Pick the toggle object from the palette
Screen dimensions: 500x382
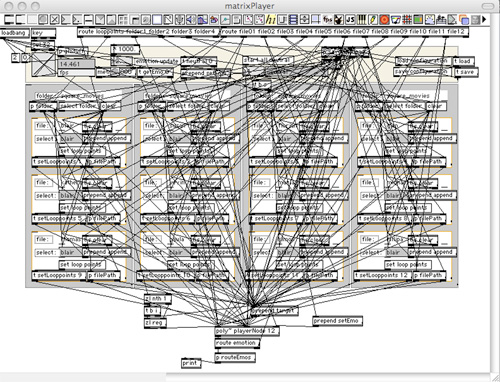pos(54,19)
